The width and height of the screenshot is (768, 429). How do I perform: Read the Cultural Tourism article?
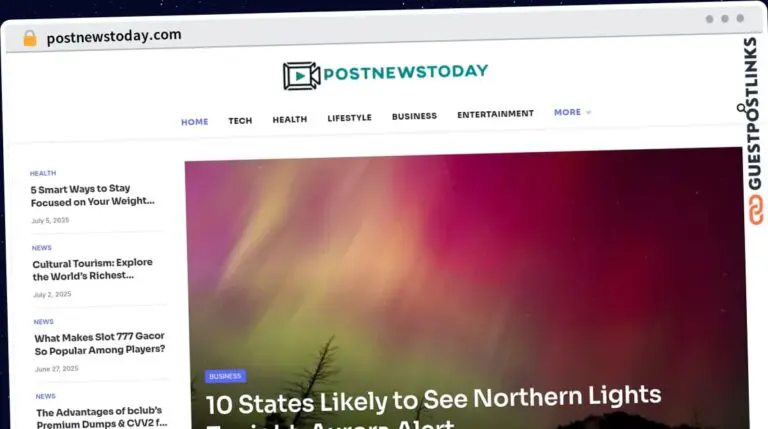pyautogui.click(x=93, y=269)
